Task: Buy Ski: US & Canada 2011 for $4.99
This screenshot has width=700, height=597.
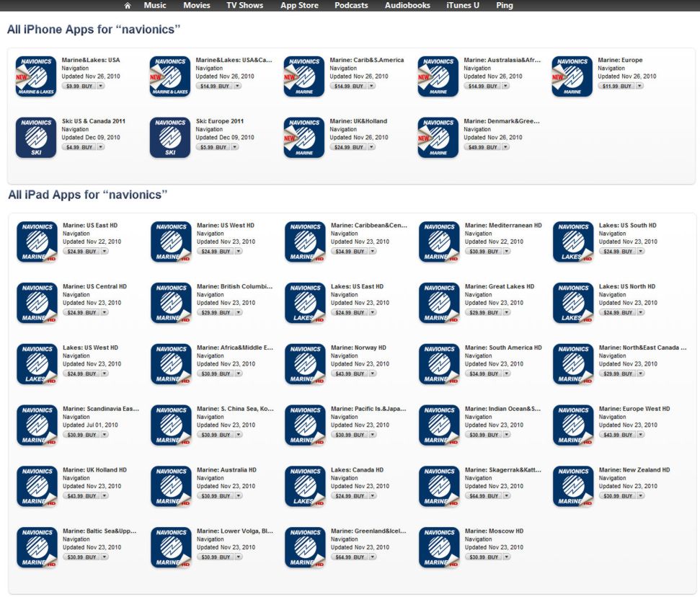Action: [x=79, y=147]
